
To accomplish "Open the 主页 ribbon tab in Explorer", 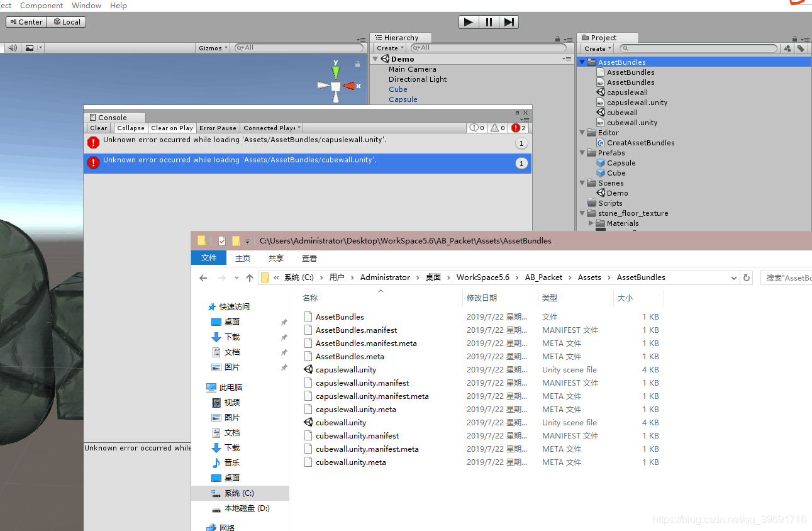I will coord(243,258).
